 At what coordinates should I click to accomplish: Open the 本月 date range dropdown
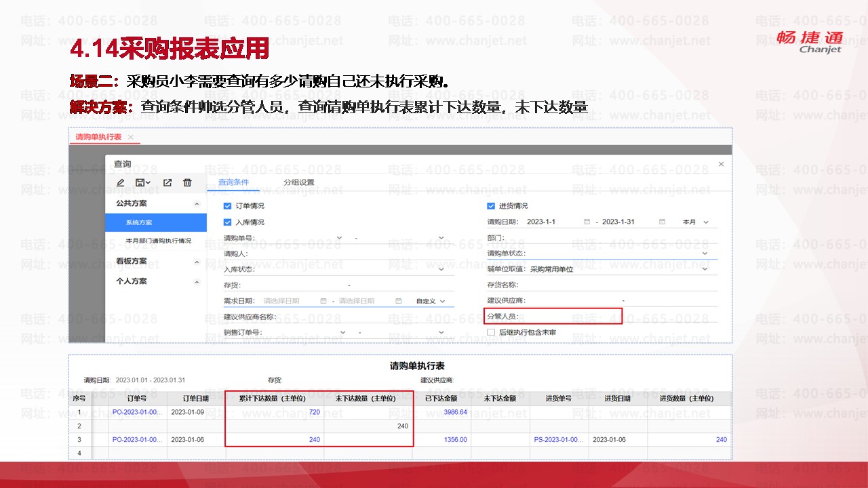click(x=696, y=222)
